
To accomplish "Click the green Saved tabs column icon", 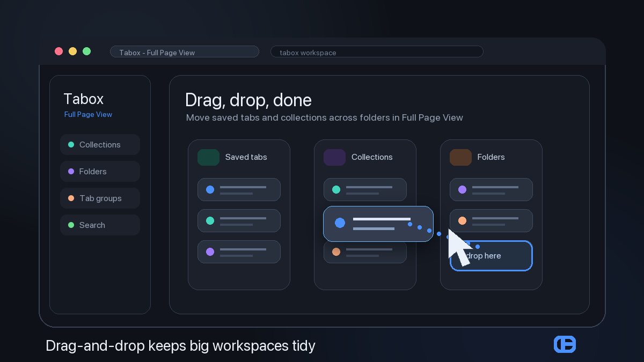I will (208, 157).
